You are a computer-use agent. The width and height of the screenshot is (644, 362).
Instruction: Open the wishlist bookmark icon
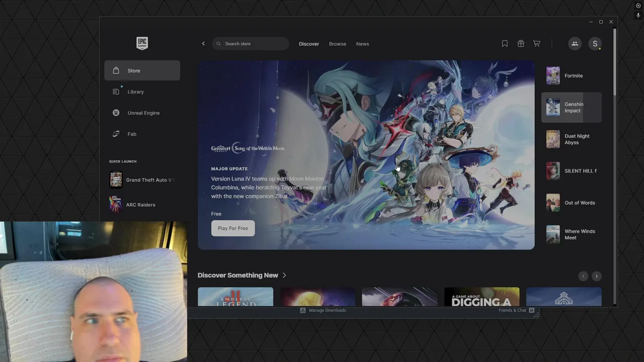pos(505,44)
